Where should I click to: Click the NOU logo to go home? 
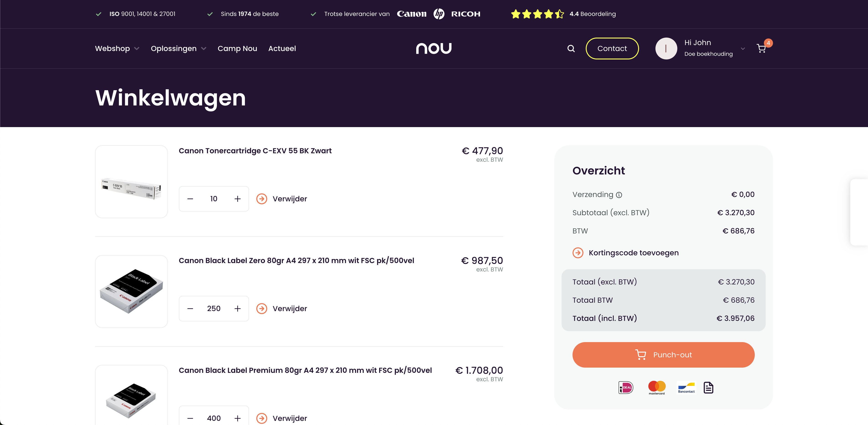point(434,48)
